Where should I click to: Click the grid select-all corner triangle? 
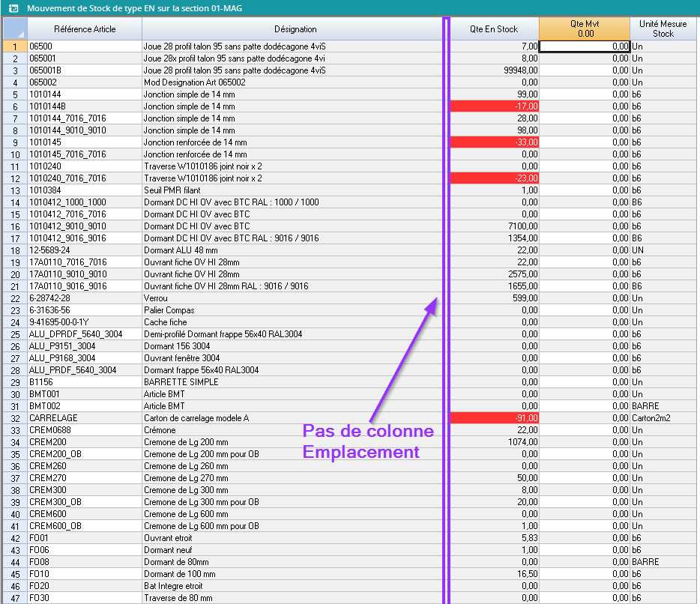tap(15, 29)
